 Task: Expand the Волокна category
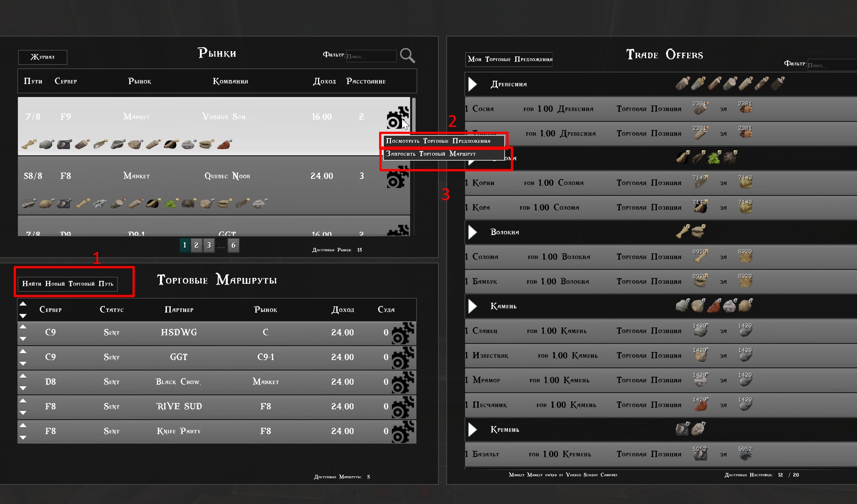tap(472, 232)
